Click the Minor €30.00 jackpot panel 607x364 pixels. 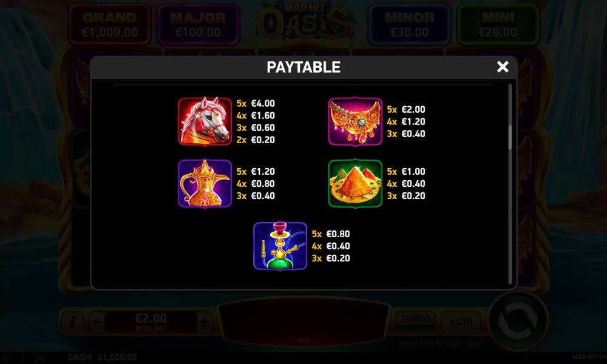point(410,24)
